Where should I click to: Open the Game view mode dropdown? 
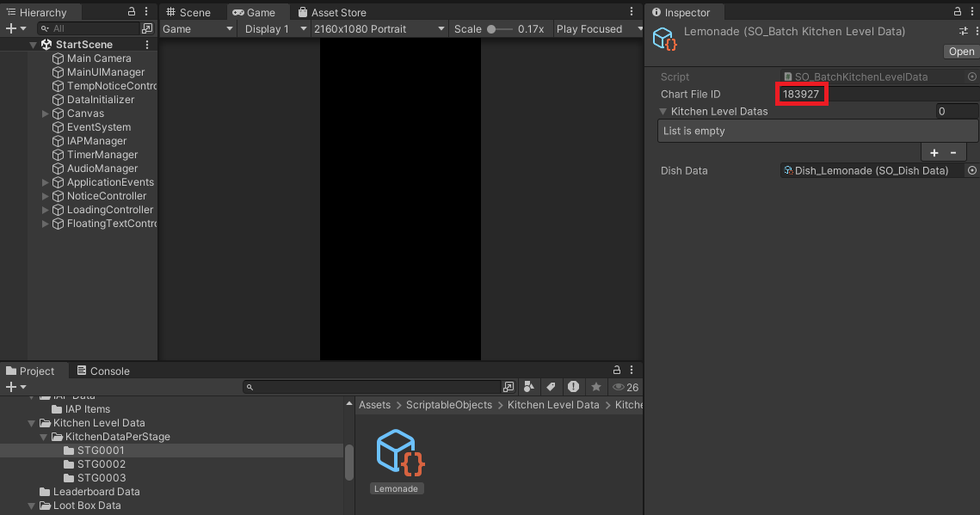198,28
